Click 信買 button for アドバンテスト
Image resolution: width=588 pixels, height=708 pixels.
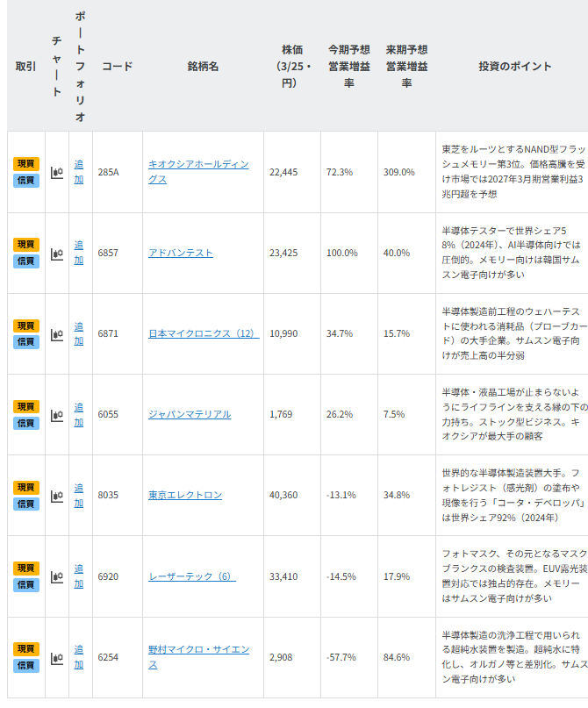(x=26, y=261)
